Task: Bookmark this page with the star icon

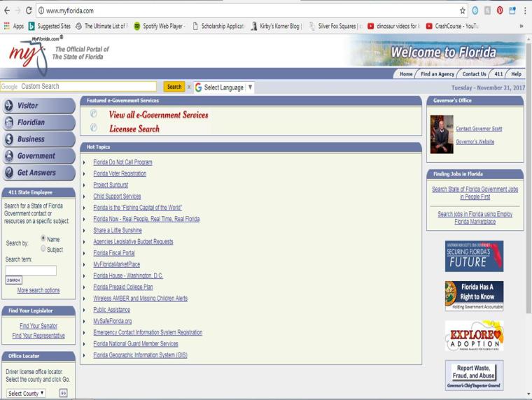Action: pos(463,11)
